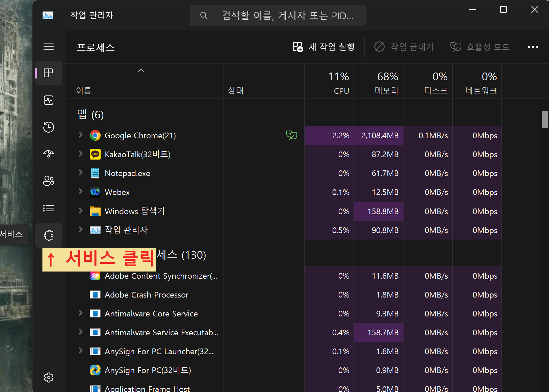Expand Antimalware Core Service entry
The height and width of the screenshot is (392, 549).
pyautogui.click(x=80, y=313)
